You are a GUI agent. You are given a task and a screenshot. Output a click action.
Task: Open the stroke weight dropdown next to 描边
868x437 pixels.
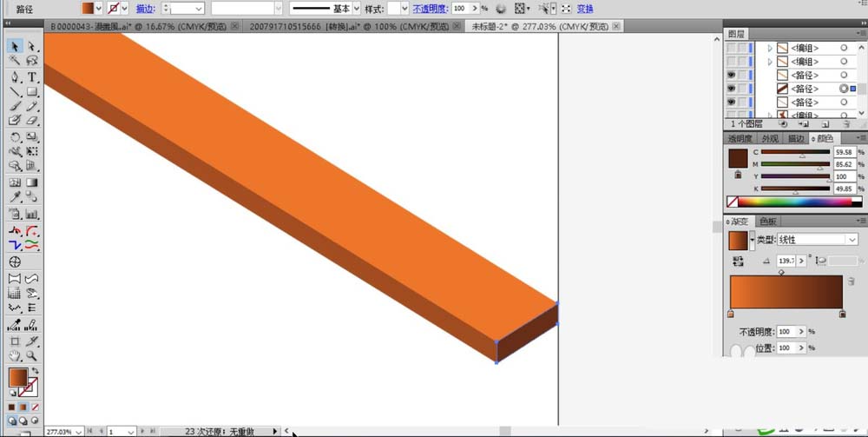(200, 9)
